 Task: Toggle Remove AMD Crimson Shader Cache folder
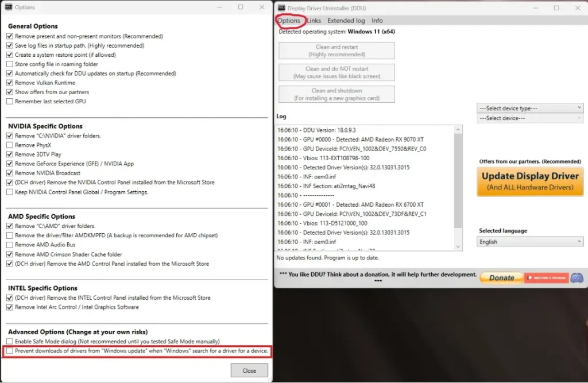[x=10, y=254]
